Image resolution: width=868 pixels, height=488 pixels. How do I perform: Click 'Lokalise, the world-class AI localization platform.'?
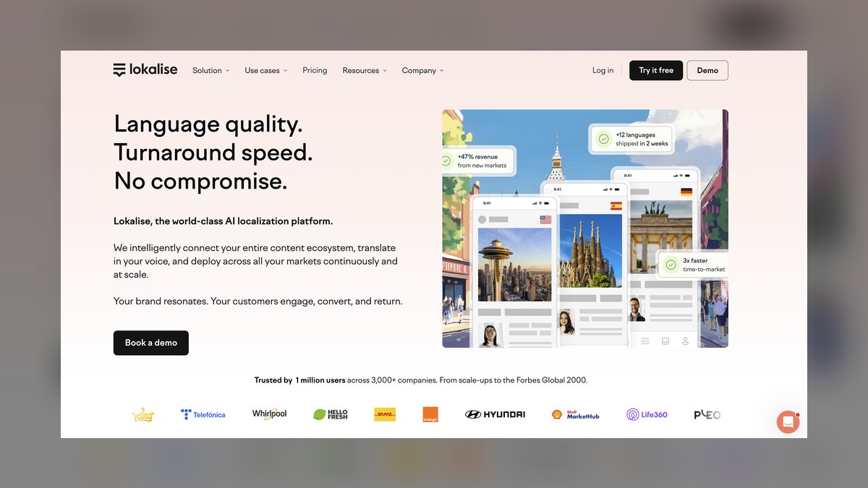tap(224, 221)
